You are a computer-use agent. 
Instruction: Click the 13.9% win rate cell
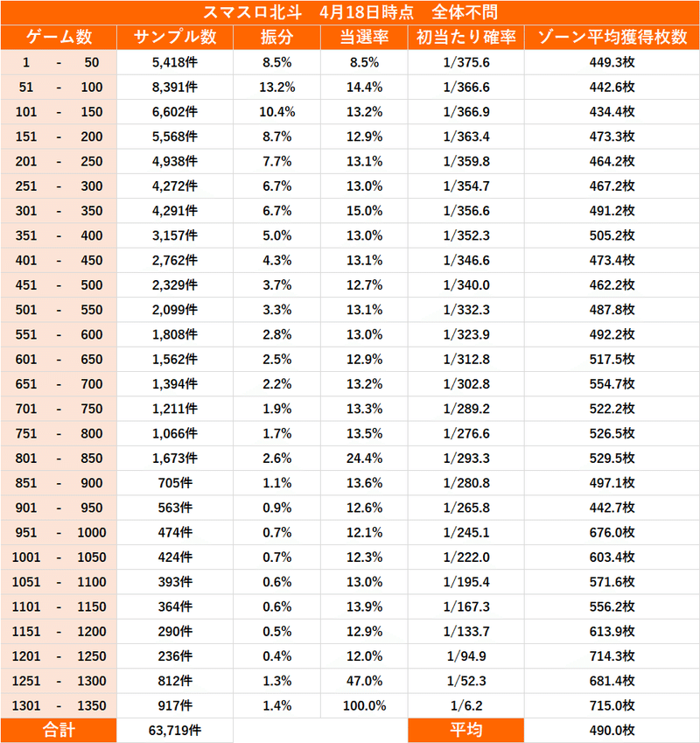click(x=364, y=606)
